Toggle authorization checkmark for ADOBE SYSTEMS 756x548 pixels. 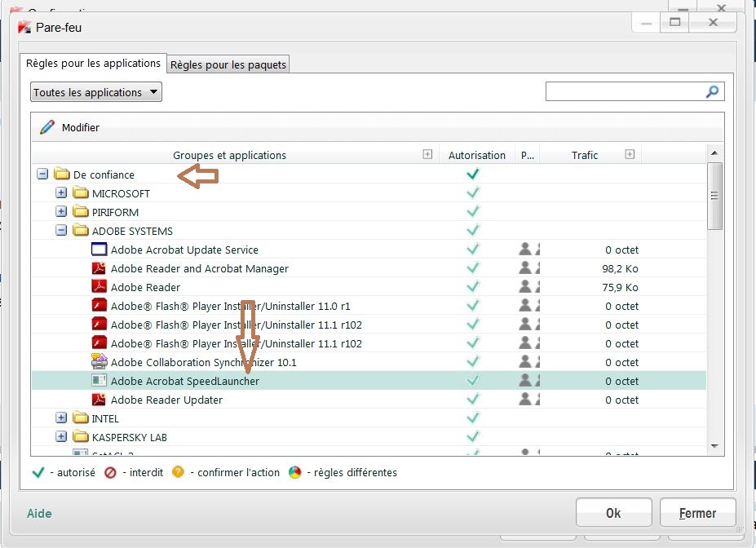(x=473, y=231)
